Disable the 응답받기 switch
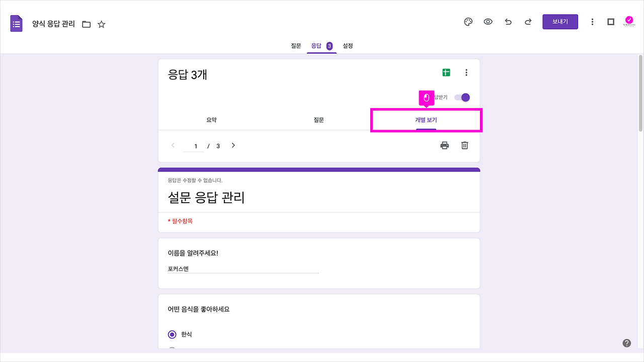This screenshot has width=644, height=362. [462, 97]
